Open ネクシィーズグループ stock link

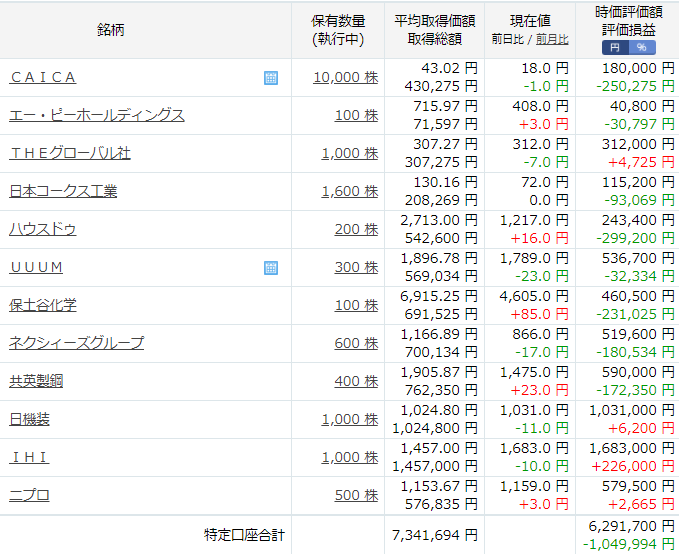(x=77, y=343)
